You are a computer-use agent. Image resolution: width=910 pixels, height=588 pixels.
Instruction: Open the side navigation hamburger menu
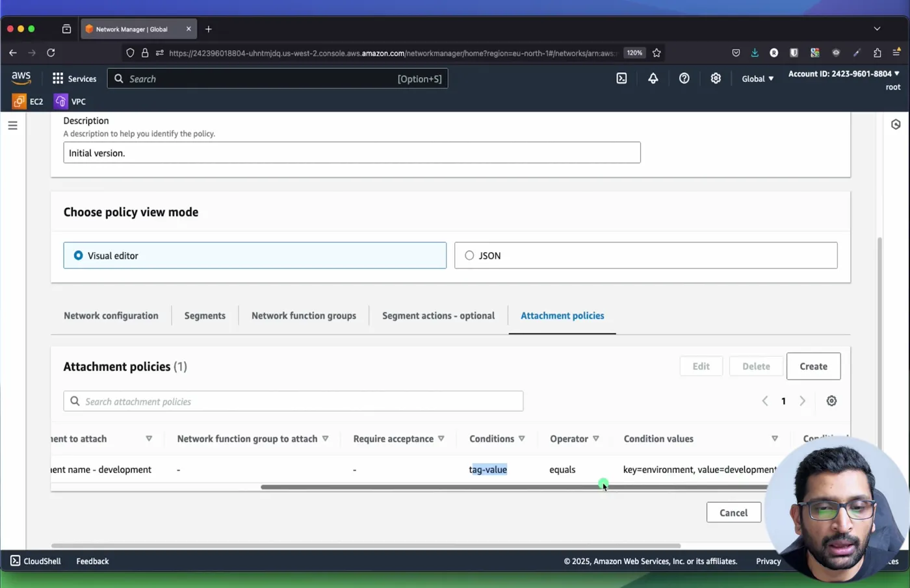pyautogui.click(x=12, y=125)
